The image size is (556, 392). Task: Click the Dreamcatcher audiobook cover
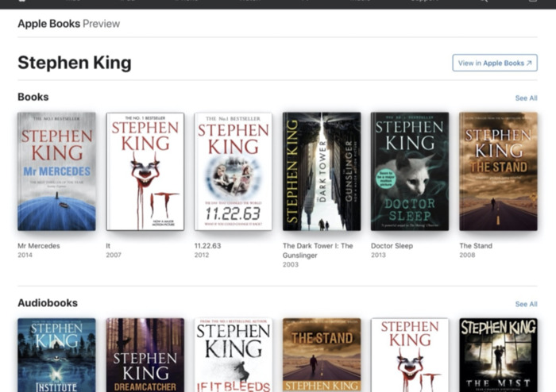point(145,355)
